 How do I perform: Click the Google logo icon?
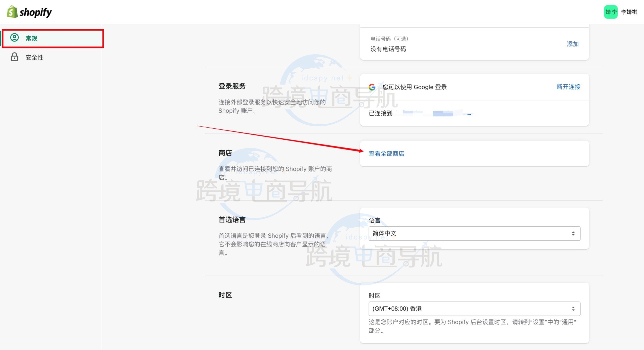click(372, 87)
